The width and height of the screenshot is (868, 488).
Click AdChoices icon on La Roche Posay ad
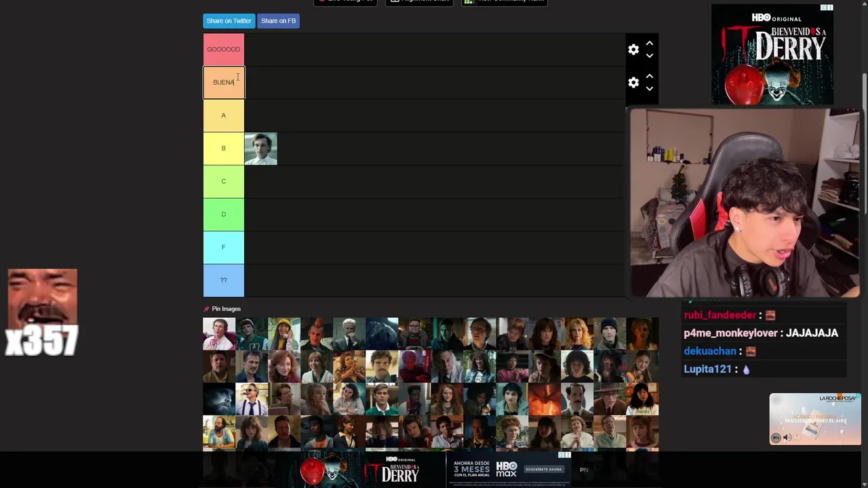[x=857, y=397]
